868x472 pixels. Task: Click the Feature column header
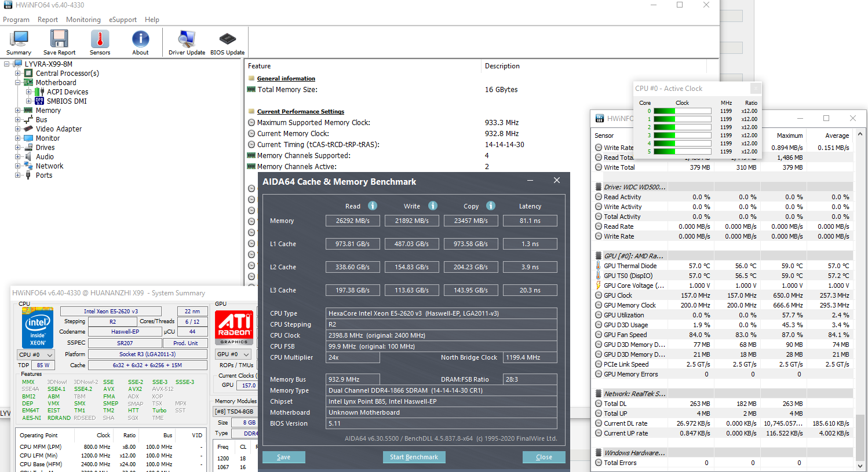[x=363, y=66]
